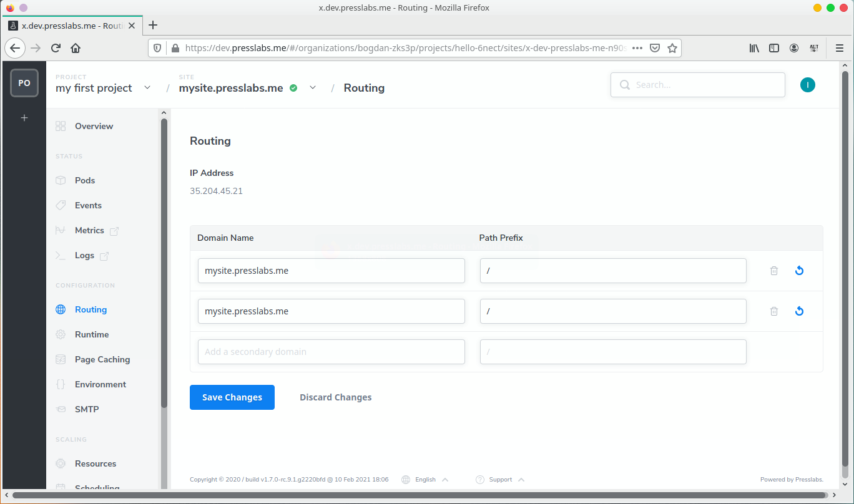Image resolution: width=854 pixels, height=504 pixels.
Task: Delete the first mysite.presslabs.me route
Action: pyautogui.click(x=774, y=271)
